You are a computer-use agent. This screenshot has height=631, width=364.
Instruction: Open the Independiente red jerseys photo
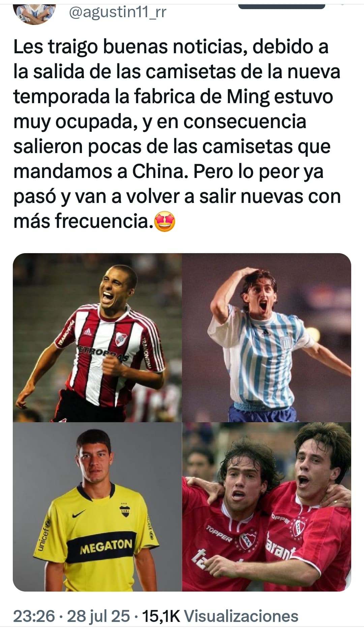[267, 507]
